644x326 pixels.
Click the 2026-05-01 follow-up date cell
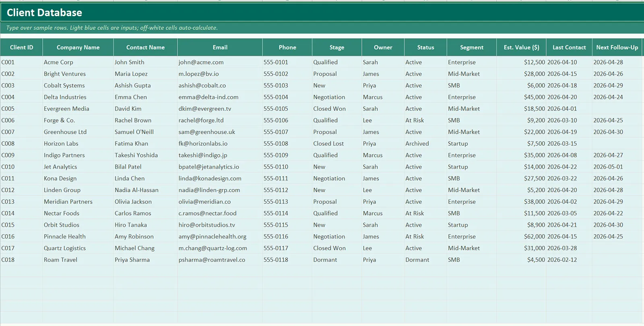tap(617, 167)
